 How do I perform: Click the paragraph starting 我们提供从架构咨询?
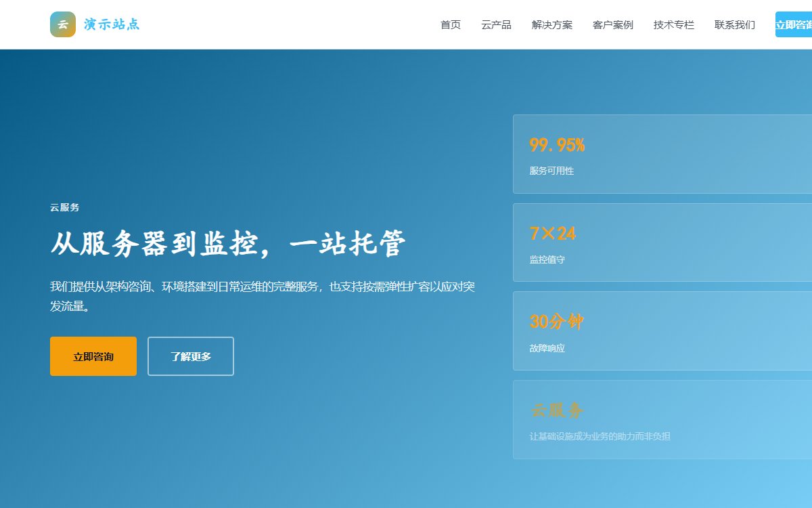[x=263, y=296]
